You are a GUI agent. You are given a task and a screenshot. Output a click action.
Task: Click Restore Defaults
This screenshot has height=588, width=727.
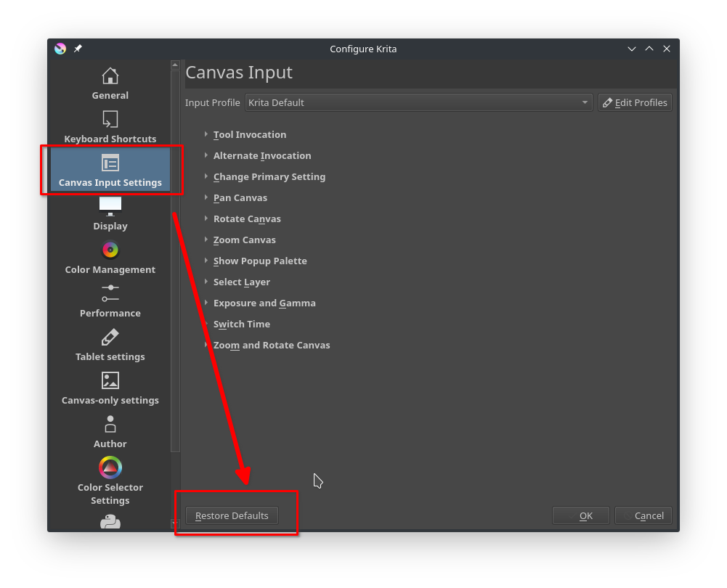tap(231, 515)
